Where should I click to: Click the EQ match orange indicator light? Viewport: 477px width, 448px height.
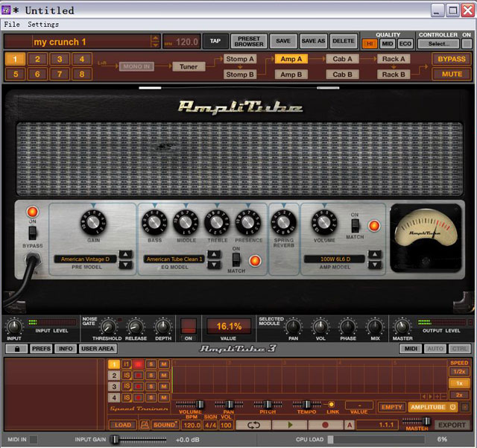pyautogui.click(x=255, y=261)
